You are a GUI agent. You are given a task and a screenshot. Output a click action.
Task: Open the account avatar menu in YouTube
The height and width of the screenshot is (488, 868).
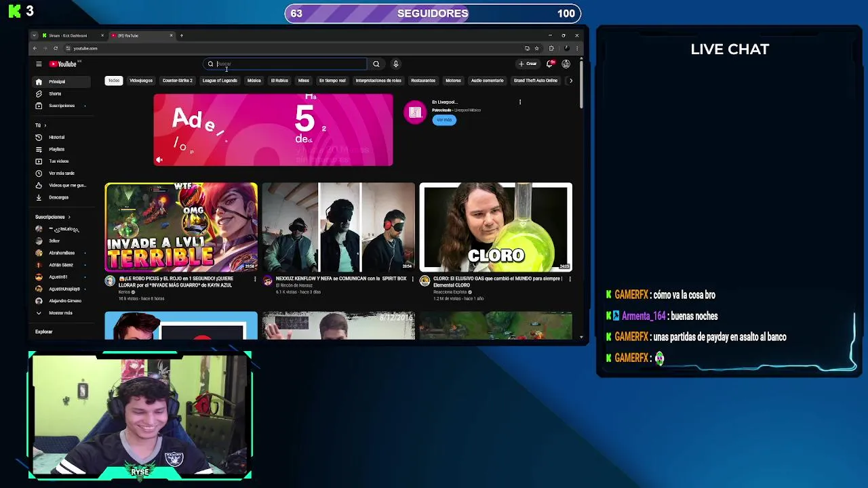click(566, 64)
